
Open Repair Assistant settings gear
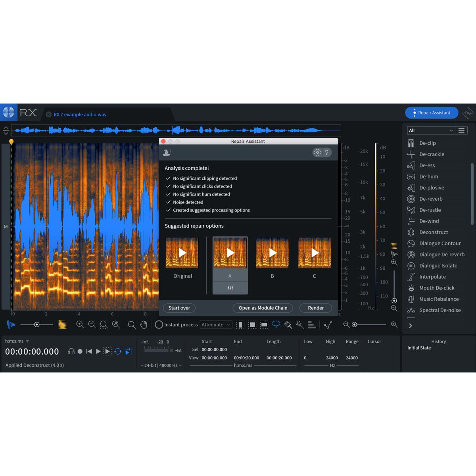tap(317, 152)
